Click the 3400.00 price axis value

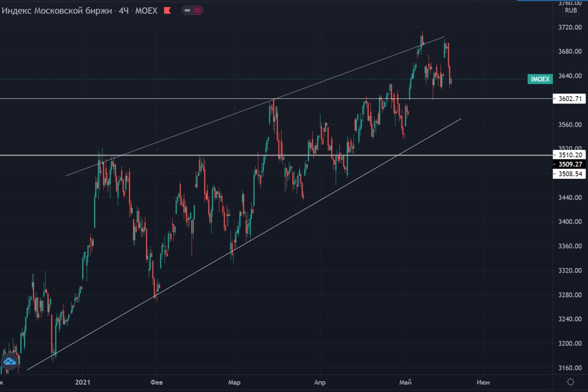pos(570,222)
